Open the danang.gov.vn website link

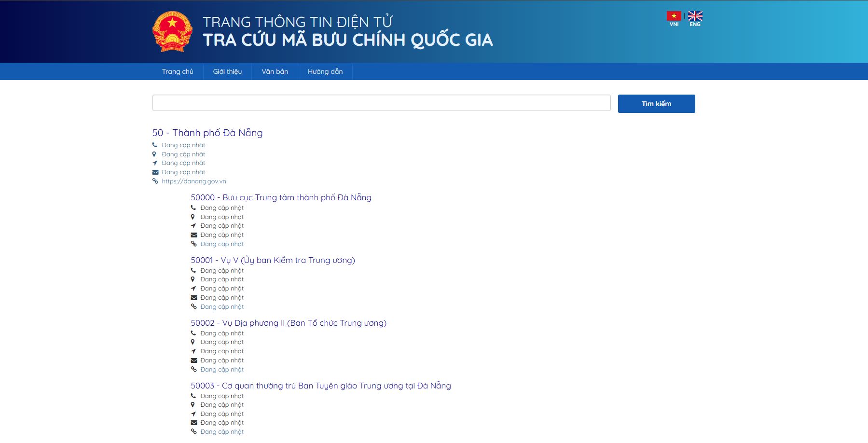(194, 181)
